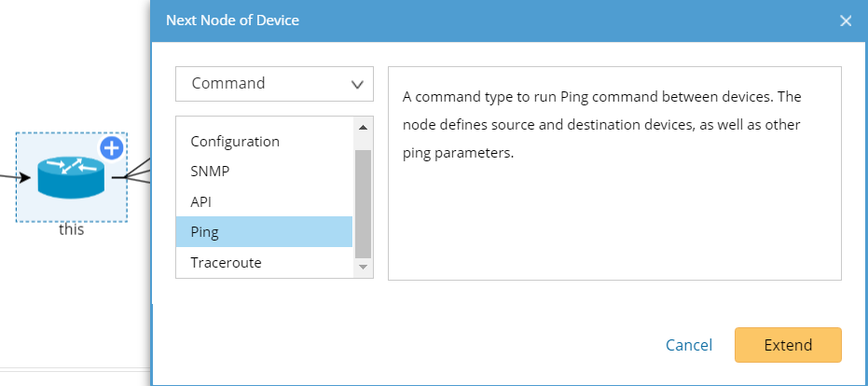
Task: Click the blue router device icon
Action: pyautogui.click(x=71, y=177)
